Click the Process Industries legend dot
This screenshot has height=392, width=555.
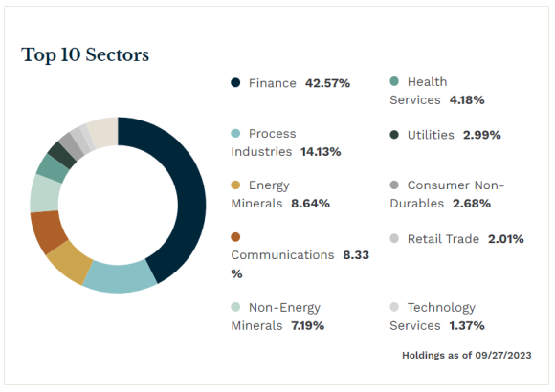[x=235, y=134]
